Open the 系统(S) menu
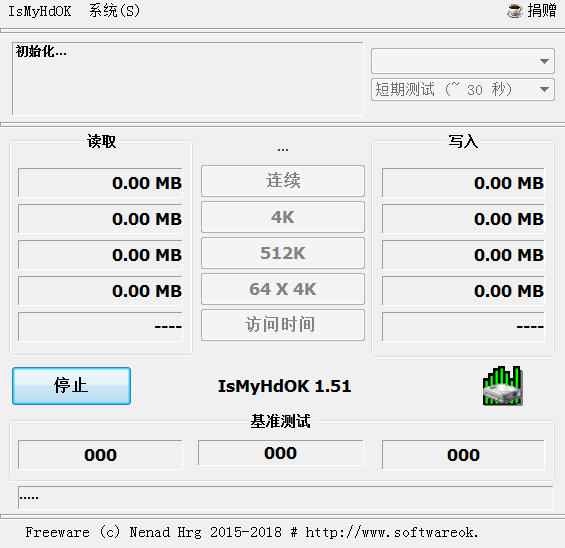Screen dimensions: 565x548 point(114,11)
